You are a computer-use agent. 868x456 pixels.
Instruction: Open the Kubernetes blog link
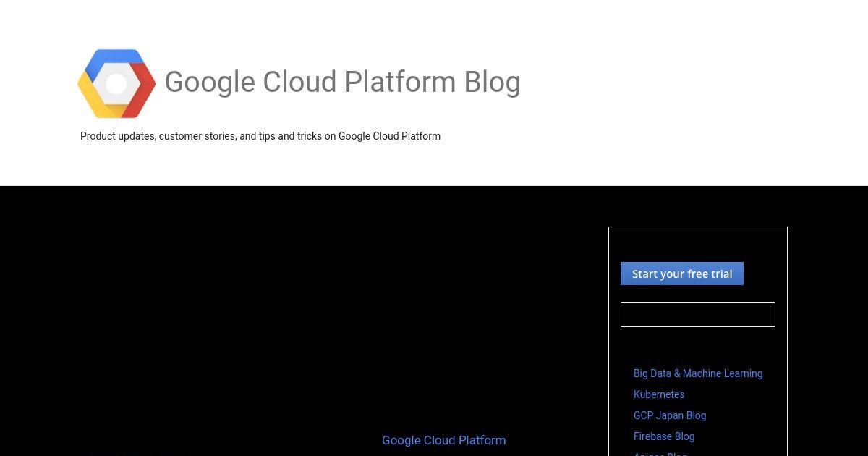click(659, 394)
